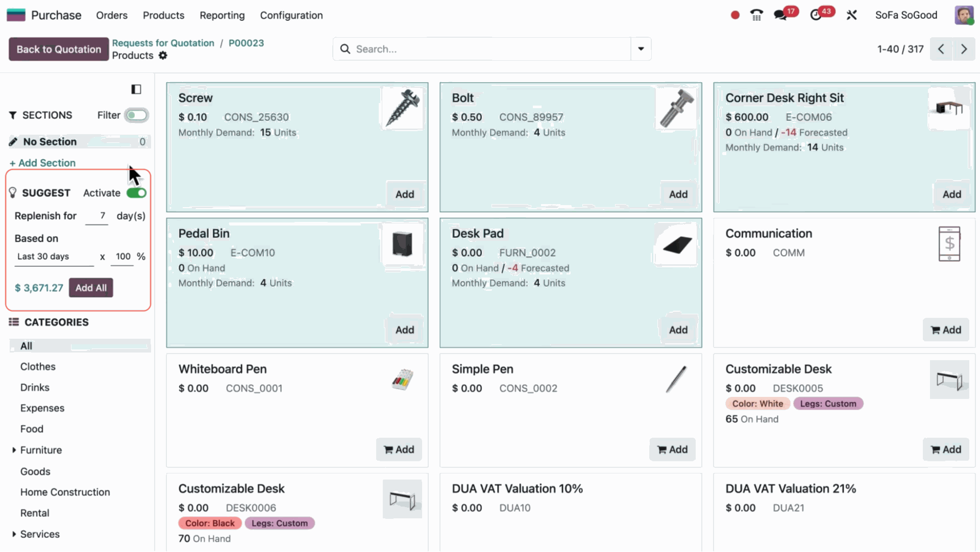Click the Purchase app logo icon

16,15
